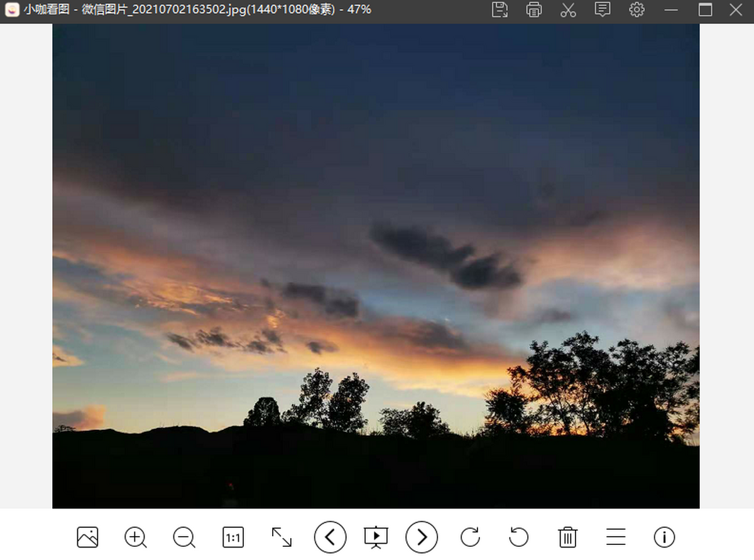Print the current image
The height and width of the screenshot is (560, 754).
(534, 9)
